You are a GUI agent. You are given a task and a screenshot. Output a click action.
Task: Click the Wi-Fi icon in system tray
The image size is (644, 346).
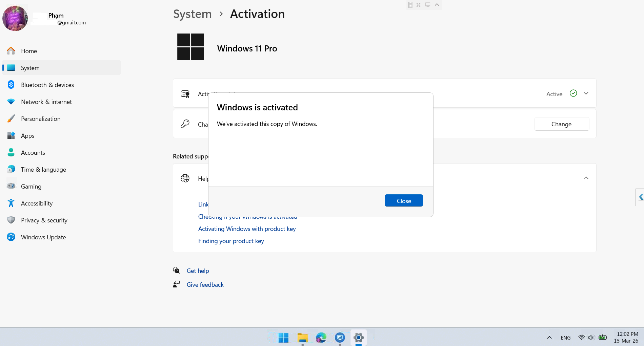pyautogui.click(x=582, y=337)
